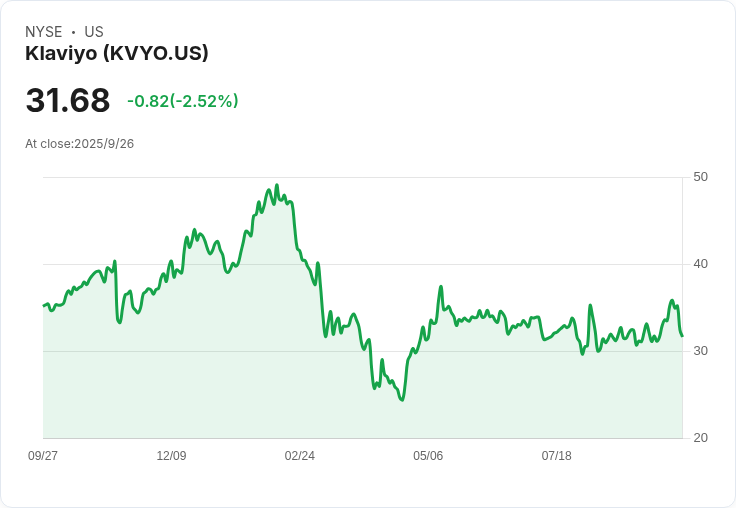Click the rightmost end of the price line
Screen dimensions: 736x508
(682, 336)
